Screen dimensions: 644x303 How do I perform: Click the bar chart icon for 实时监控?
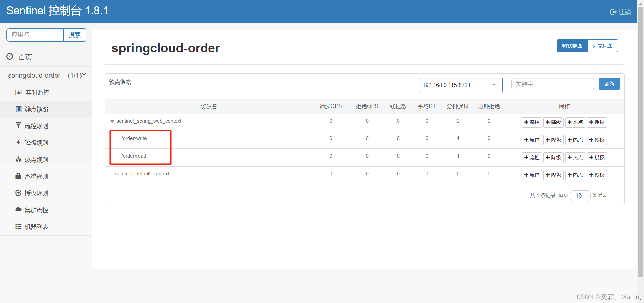(18, 92)
